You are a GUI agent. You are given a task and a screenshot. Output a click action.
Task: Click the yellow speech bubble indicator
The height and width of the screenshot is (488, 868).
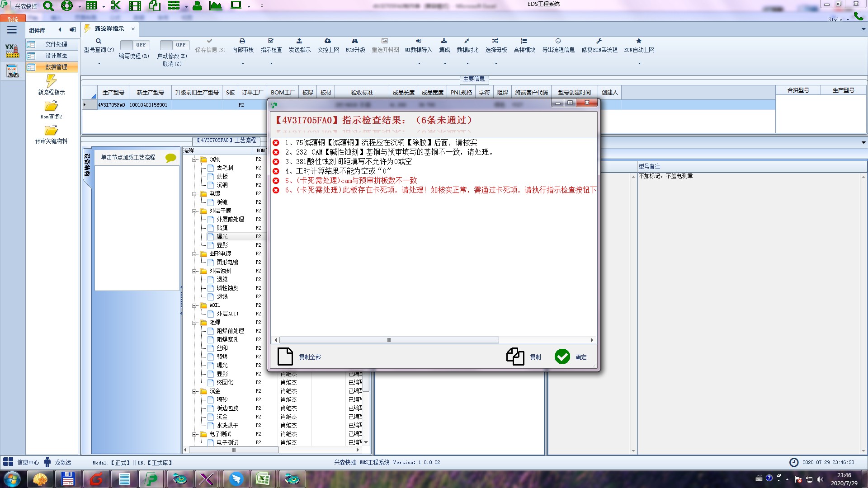(170, 158)
